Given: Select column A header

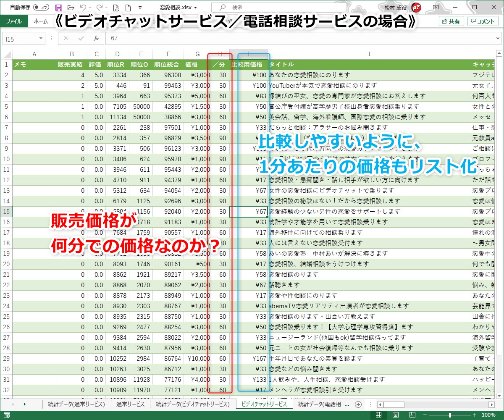Looking at the screenshot, I should tap(34, 54).
